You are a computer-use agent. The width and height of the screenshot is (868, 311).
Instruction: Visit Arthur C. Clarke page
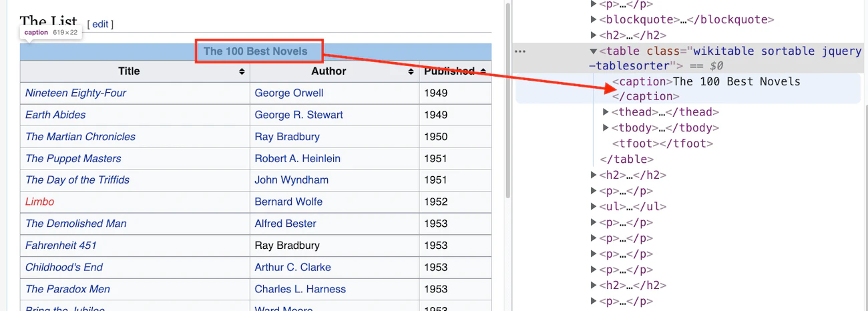pyautogui.click(x=292, y=267)
